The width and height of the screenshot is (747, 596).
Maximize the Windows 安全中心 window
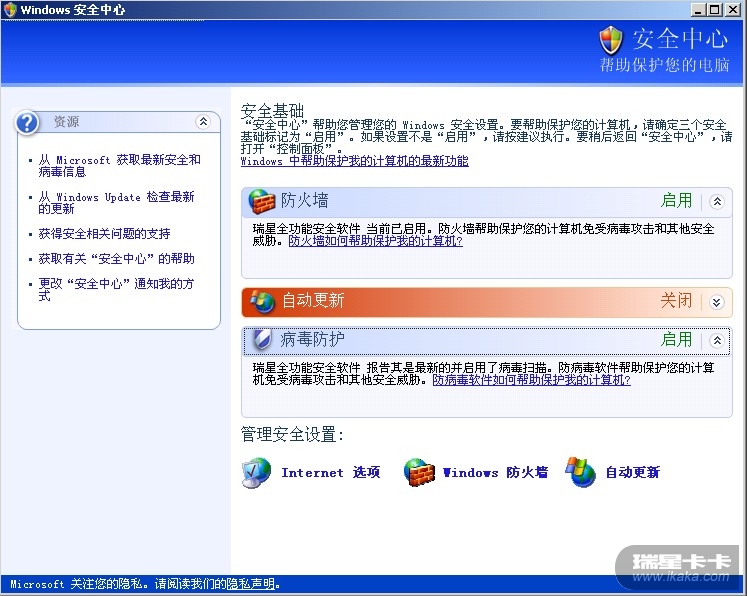[715, 10]
